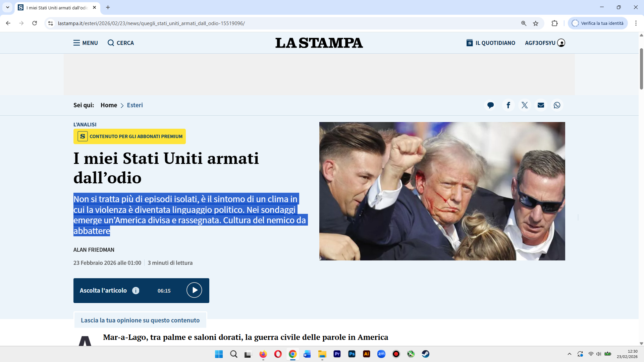Image resolution: width=644 pixels, height=362 pixels.
Task: Share article on Facebook
Action: click(508, 105)
